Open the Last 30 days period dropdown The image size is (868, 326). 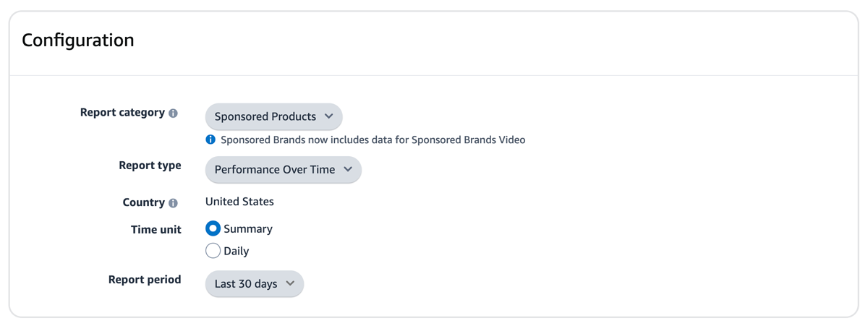254,284
